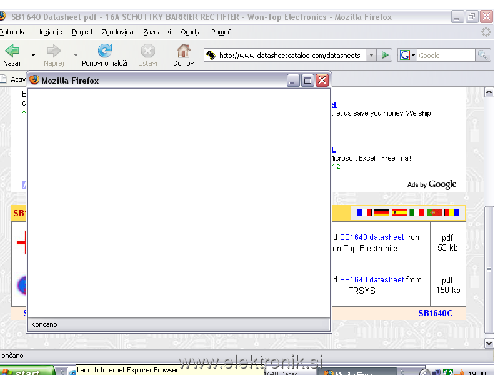Open the Zgodovina menu
This screenshot has height=375, width=500.
coord(117,32)
